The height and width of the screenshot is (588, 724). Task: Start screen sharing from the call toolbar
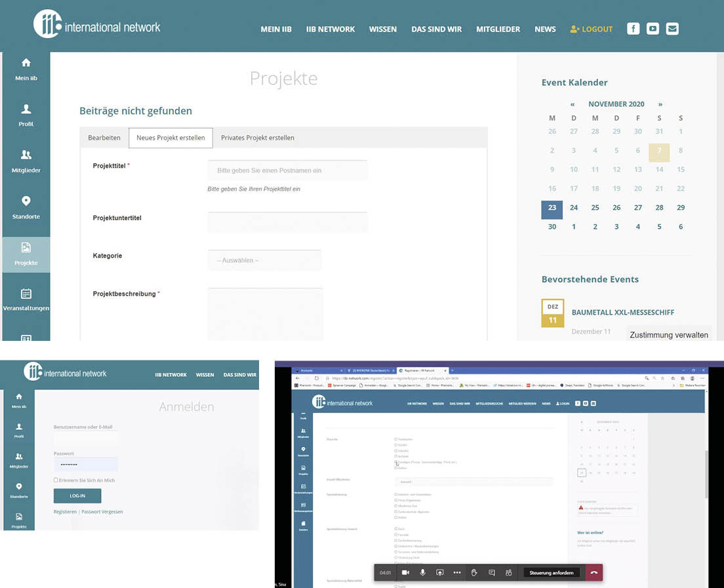[x=439, y=572]
